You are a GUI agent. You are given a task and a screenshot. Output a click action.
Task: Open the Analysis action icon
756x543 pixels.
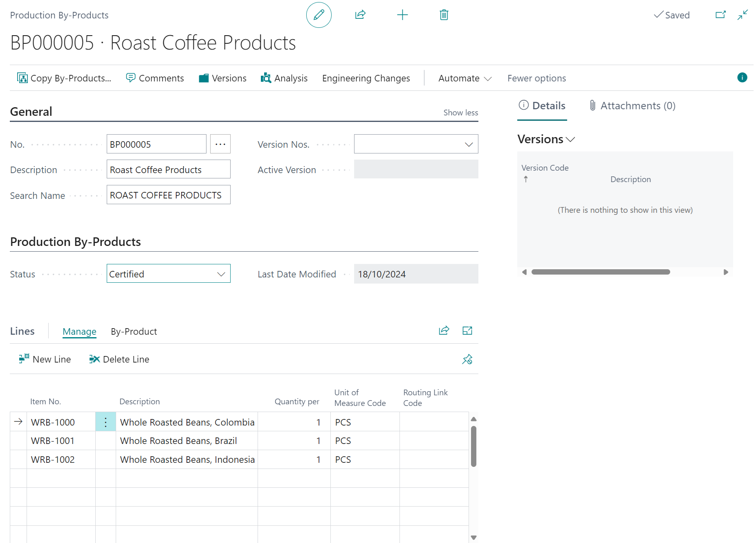pos(265,78)
